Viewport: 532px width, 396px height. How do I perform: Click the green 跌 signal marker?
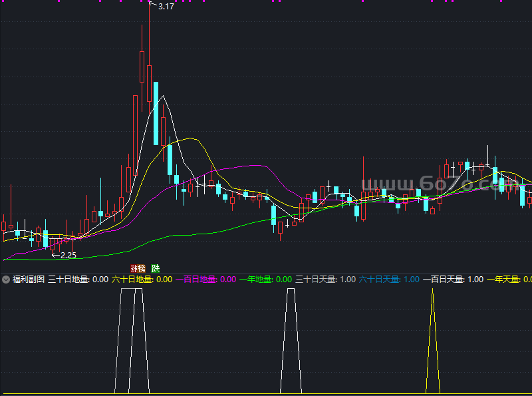156,268
